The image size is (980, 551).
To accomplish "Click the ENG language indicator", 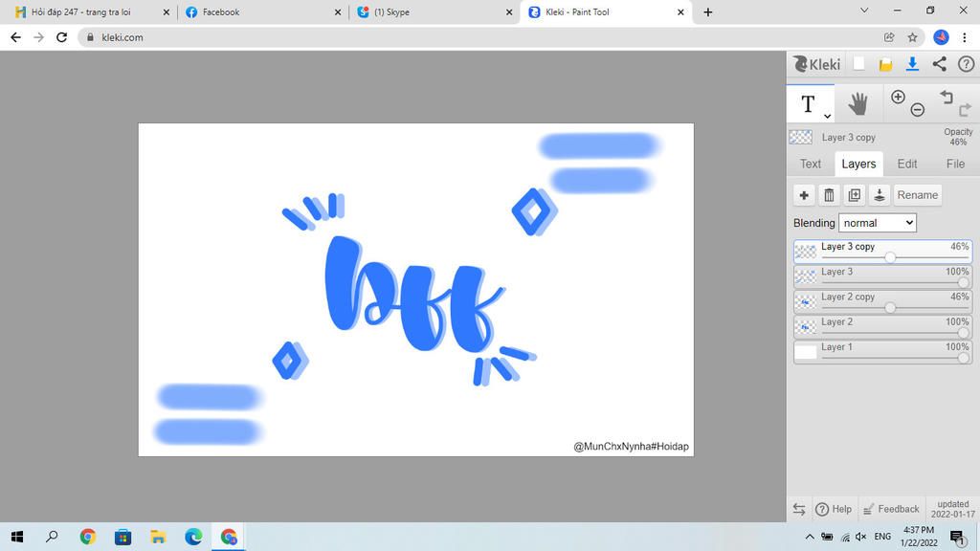I will coord(882,537).
